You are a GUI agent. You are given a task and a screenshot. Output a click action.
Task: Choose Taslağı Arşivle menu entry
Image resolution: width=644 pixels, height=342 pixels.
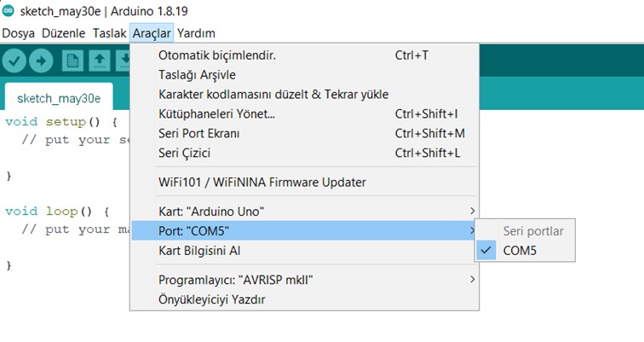pyautogui.click(x=304, y=75)
